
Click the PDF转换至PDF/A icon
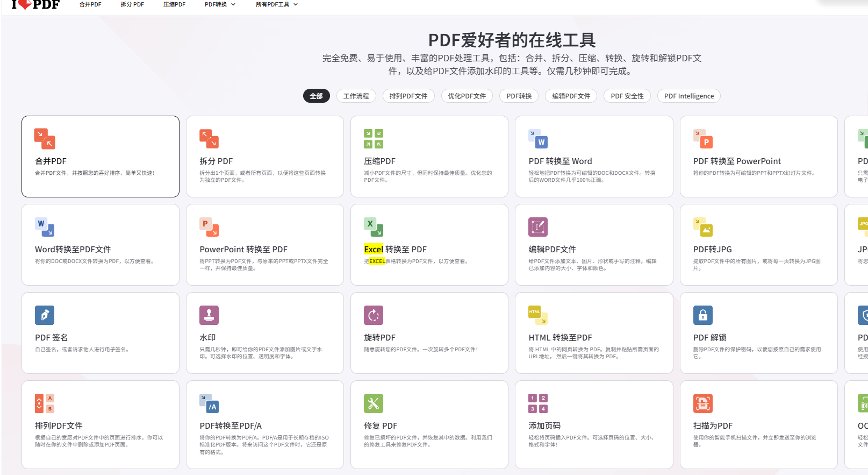[x=209, y=403]
